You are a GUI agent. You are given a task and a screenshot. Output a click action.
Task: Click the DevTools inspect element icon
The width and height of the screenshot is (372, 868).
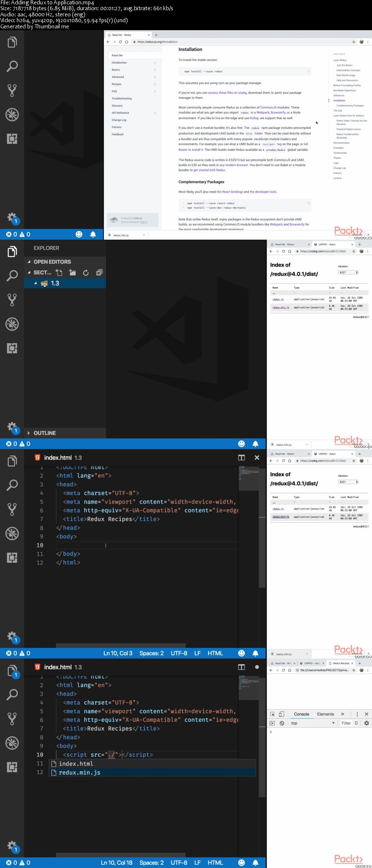click(272, 714)
